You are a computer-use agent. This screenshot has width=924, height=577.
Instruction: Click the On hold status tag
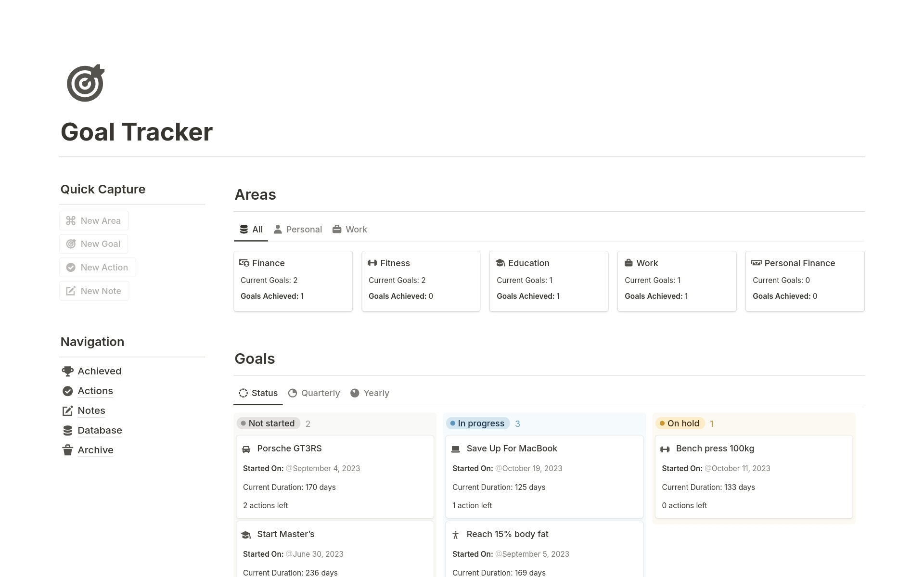click(680, 423)
